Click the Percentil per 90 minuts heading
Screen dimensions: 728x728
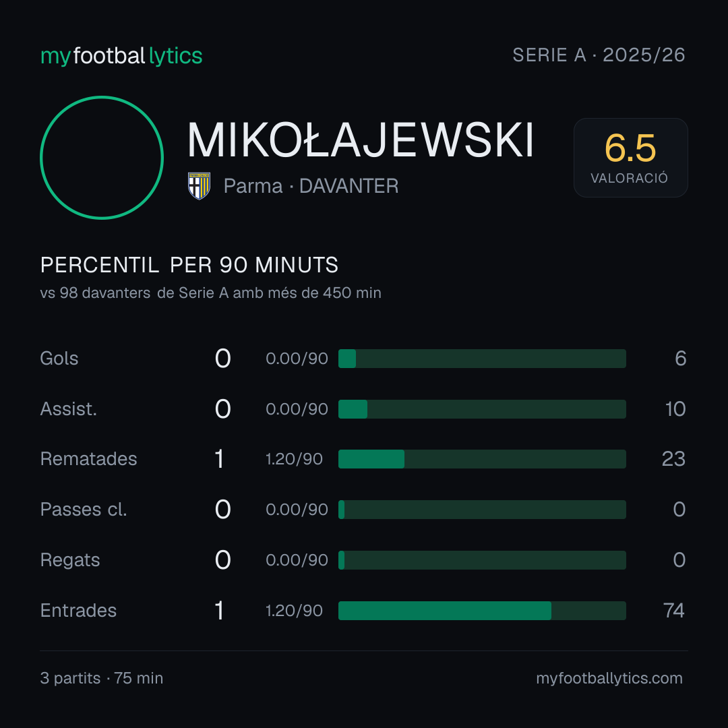point(189,265)
